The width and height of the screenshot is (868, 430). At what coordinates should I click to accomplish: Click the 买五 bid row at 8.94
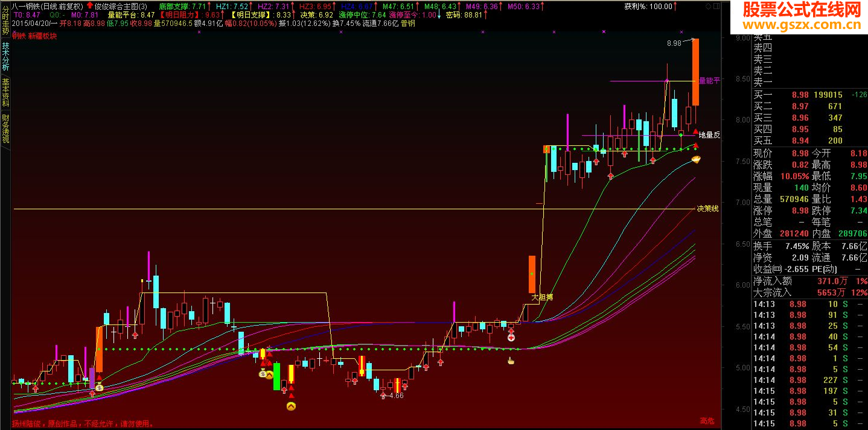click(810, 141)
